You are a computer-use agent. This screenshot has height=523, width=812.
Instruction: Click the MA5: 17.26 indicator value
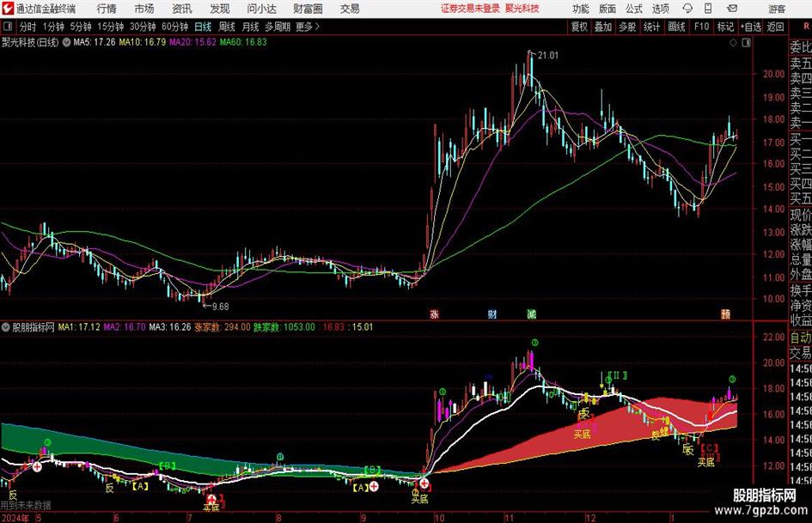click(95, 42)
